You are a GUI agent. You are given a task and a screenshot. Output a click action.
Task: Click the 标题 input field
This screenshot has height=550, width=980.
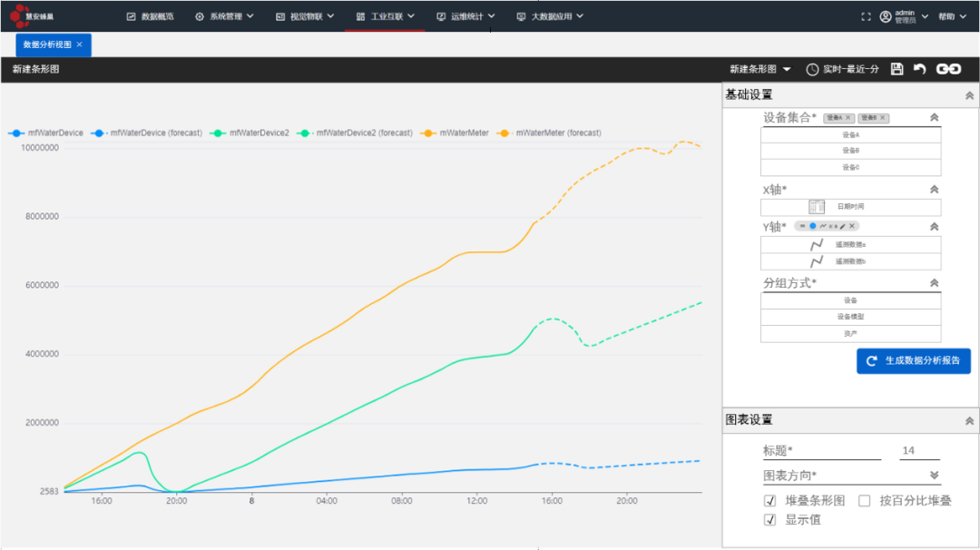coord(821,451)
